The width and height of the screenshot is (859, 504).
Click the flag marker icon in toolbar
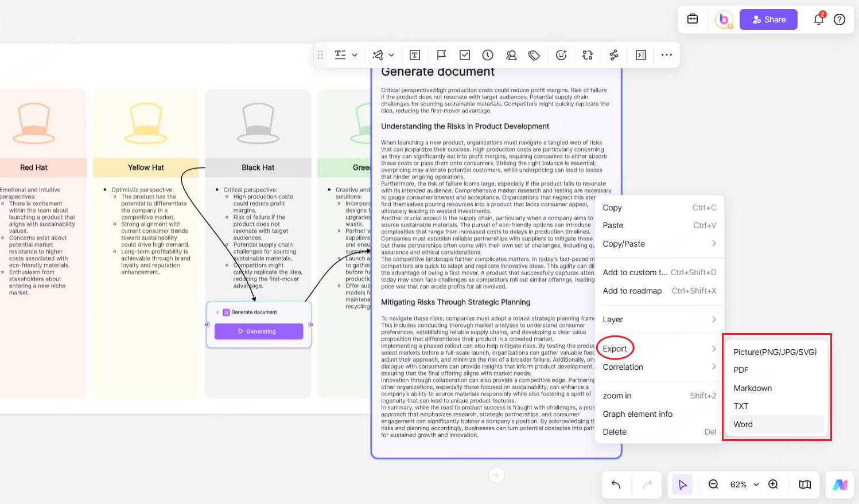(441, 55)
